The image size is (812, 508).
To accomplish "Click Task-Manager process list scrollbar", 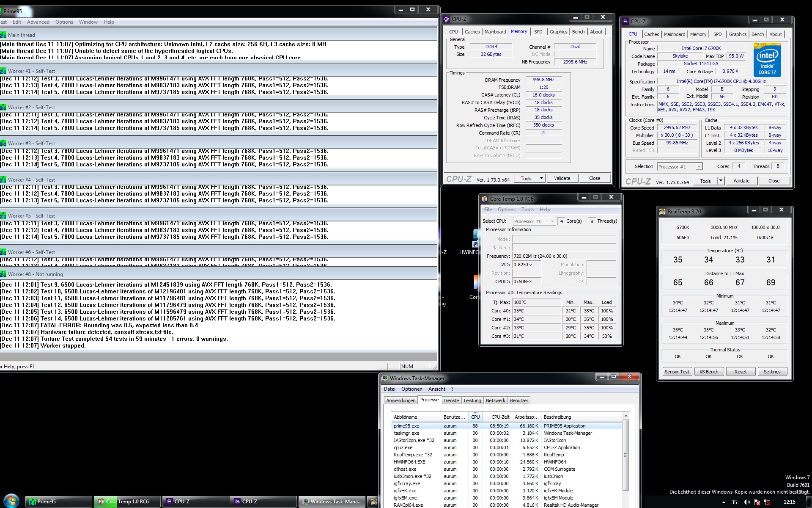I will coord(626,456).
